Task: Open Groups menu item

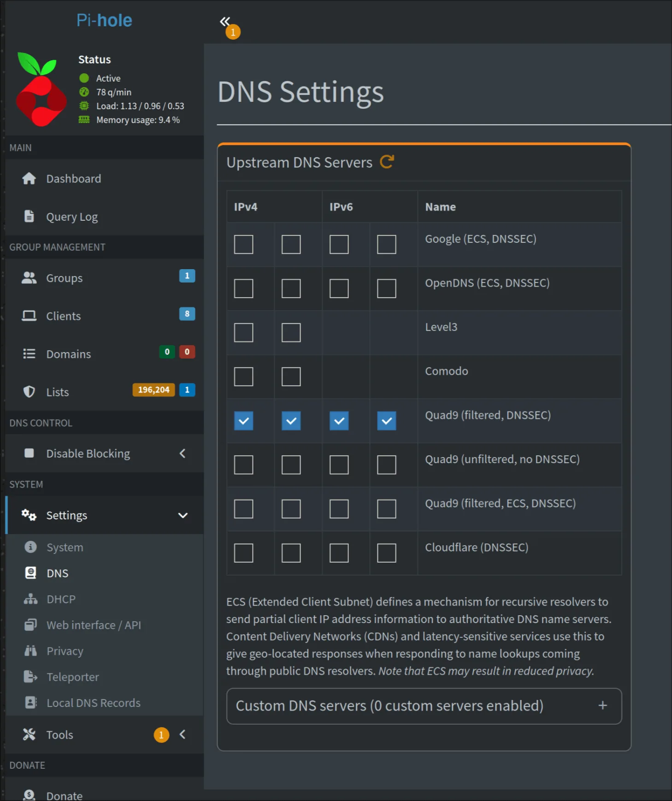Action: coord(104,278)
